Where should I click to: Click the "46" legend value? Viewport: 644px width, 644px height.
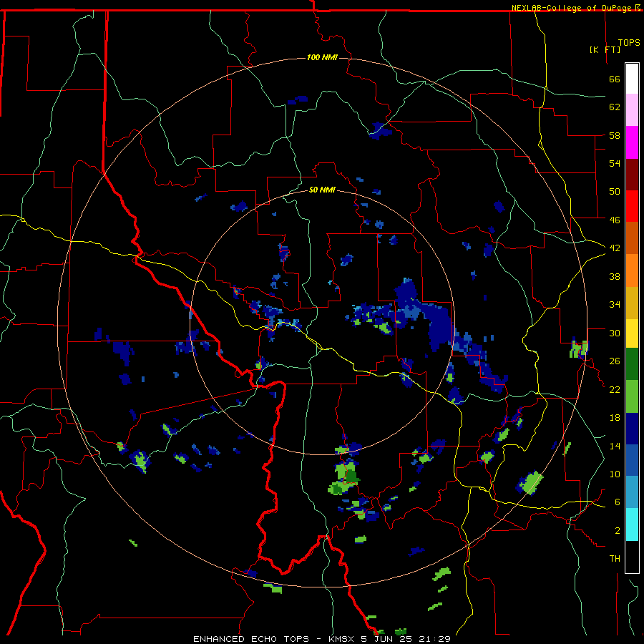click(615, 220)
